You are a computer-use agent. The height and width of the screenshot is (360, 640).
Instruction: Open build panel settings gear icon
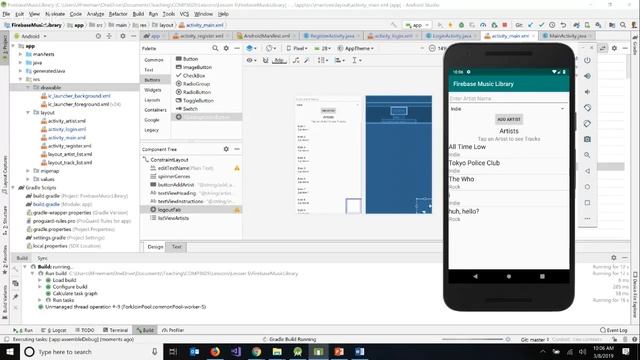pyautogui.click(x=613, y=258)
